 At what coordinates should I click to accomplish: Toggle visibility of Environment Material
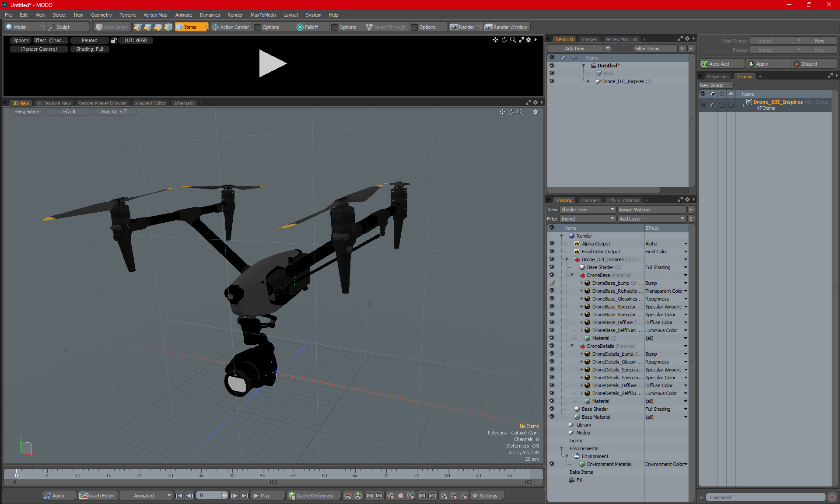pos(552,464)
